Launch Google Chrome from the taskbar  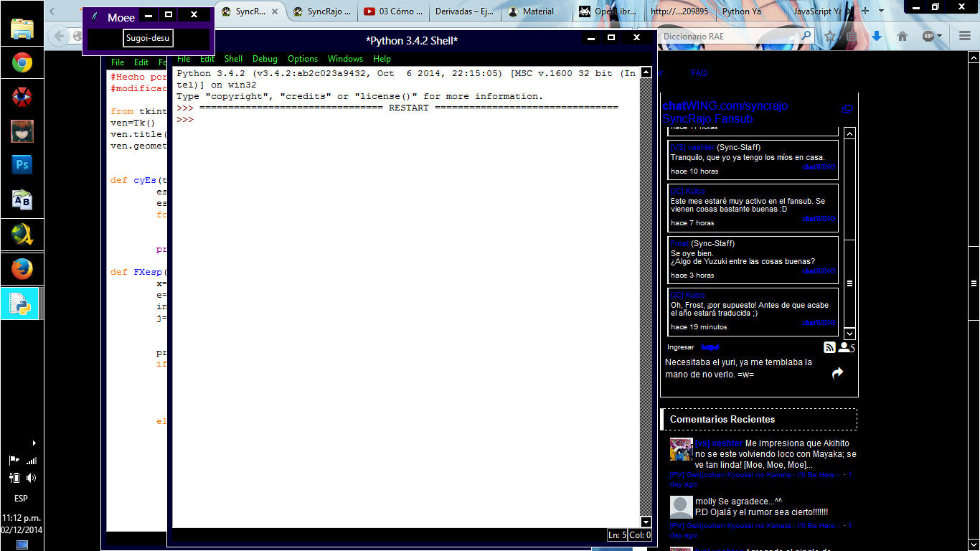point(22,63)
